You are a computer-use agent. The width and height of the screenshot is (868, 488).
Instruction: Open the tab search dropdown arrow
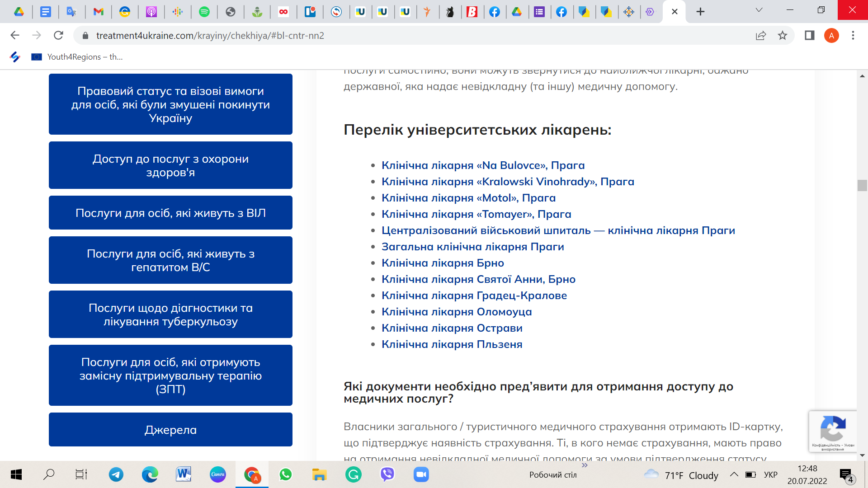759,10
